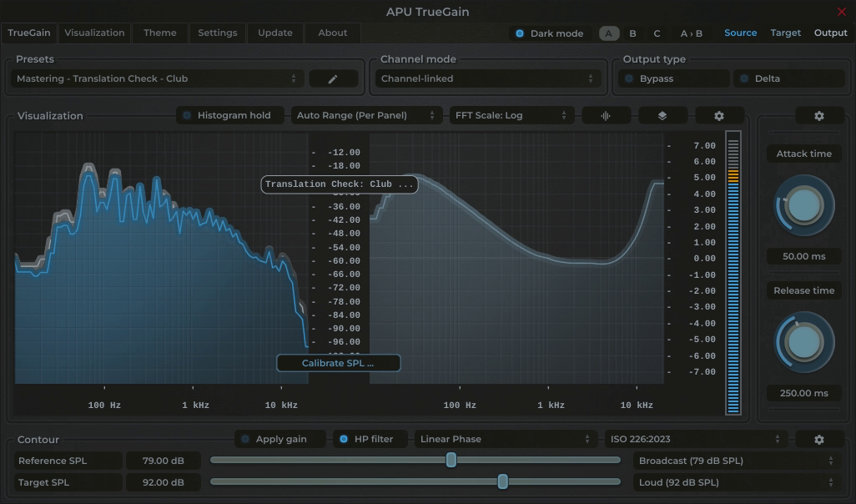
Task: Click Attack time value 50.00 ms
Action: [804, 256]
